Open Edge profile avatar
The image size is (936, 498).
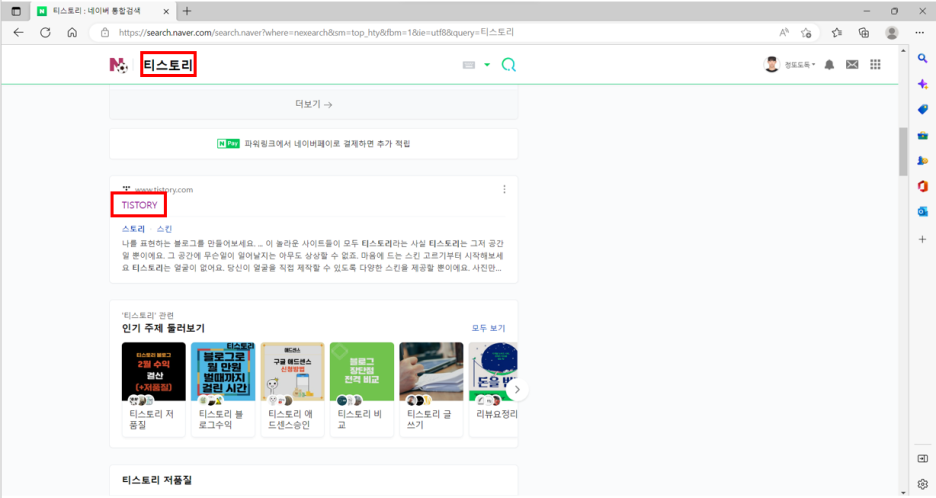(x=892, y=33)
